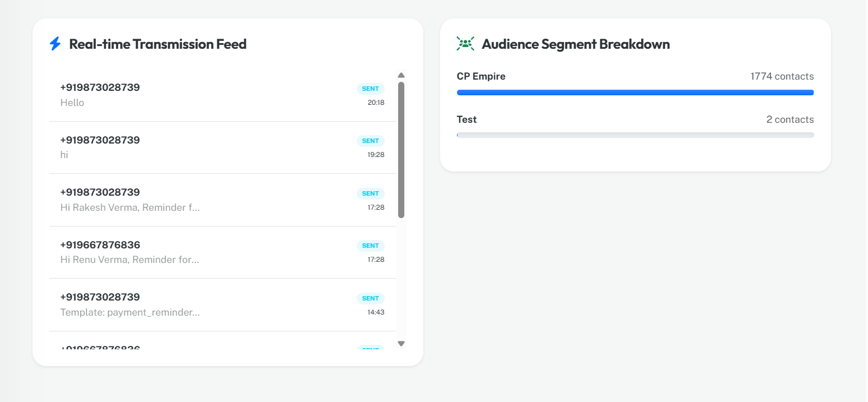The width and height of the screenshot is (868, 402).
Task: Click the Audience Segment people icon
Action: click(x=465, y=44)
